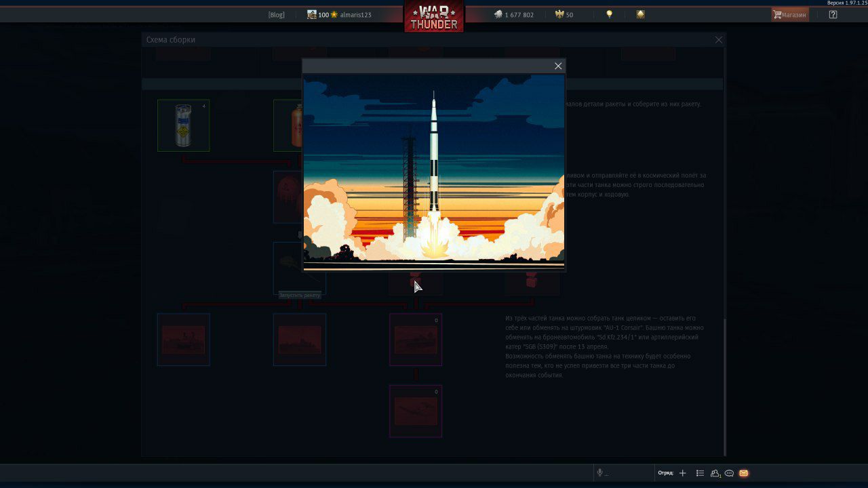The image size is (868, 488).
Task: Select the magenta-bordered tank item
Action: [x=416, y=340]
